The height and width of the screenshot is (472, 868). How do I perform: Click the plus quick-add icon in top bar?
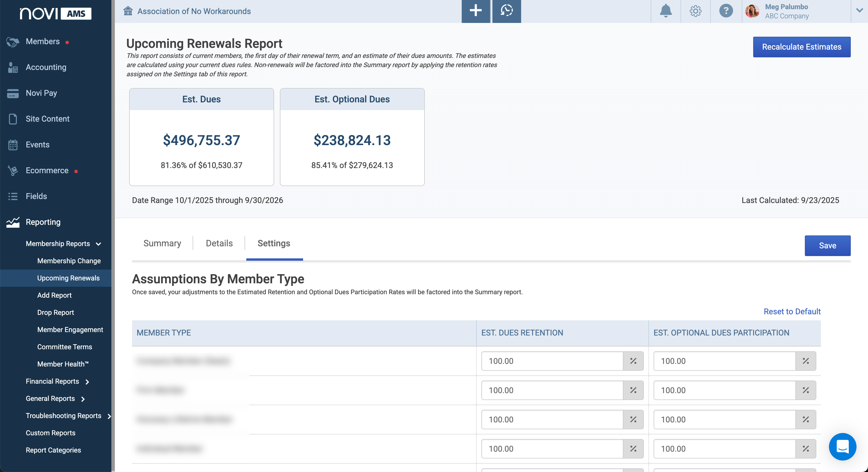(475, 11)
